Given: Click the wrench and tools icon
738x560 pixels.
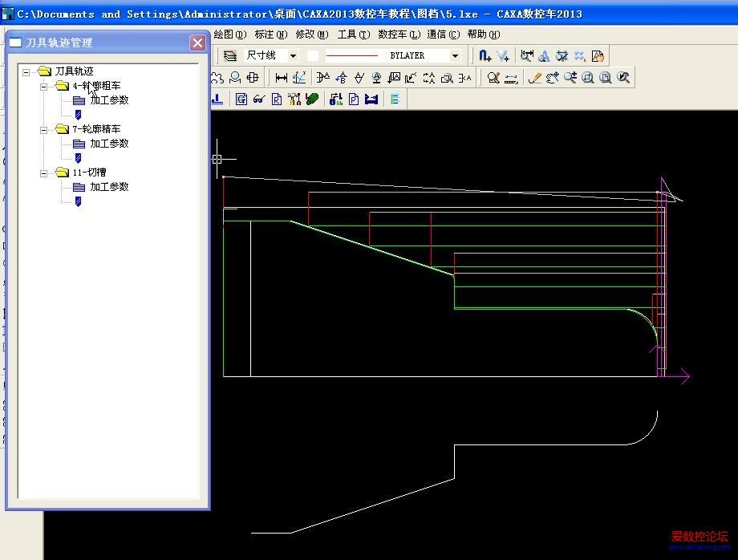Looking at the screenshot, I should 294,99.
